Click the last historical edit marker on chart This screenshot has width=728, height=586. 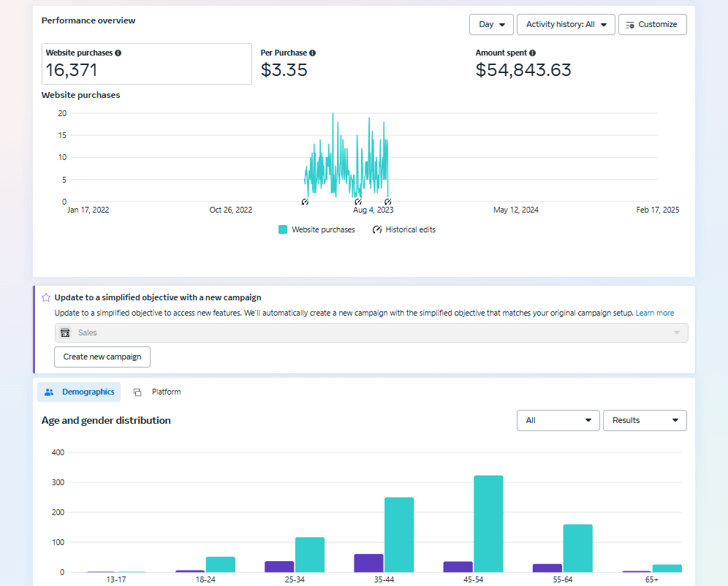pos(388,202)
